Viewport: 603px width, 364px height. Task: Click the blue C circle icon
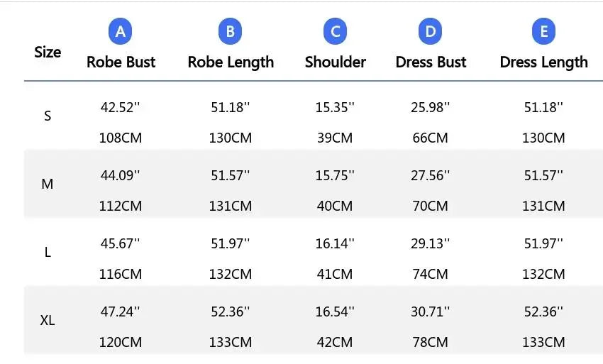335,32
